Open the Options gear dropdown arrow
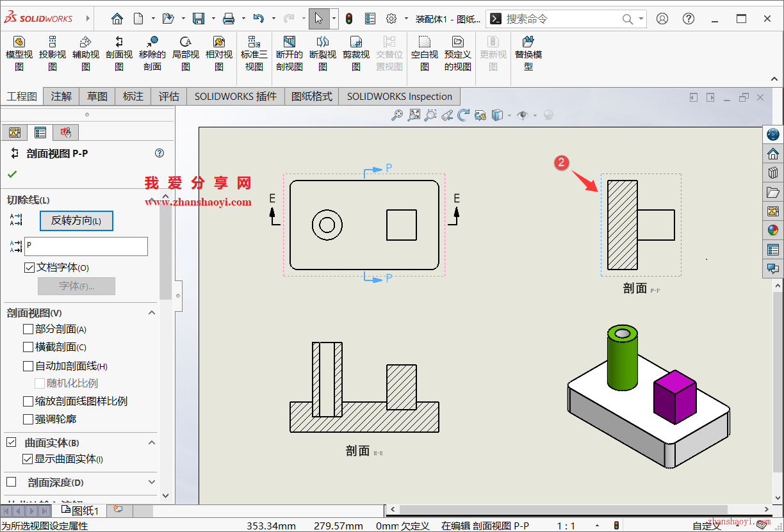Image resolution: width=784 pixels, height=532 pixels. (406, 19)
